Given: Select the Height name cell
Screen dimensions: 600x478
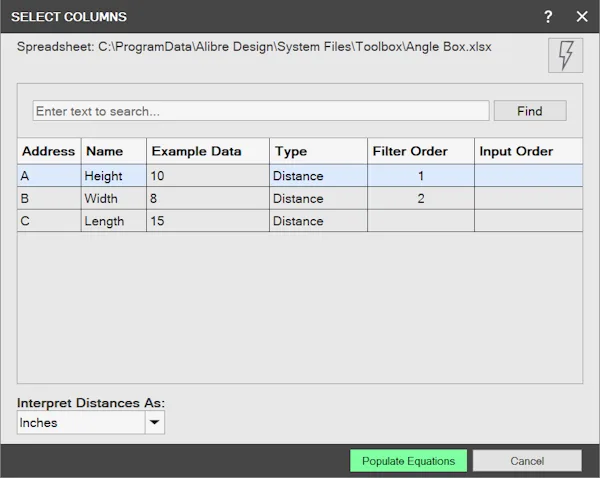Looking at the screenshot, I should tap(114, 176).
